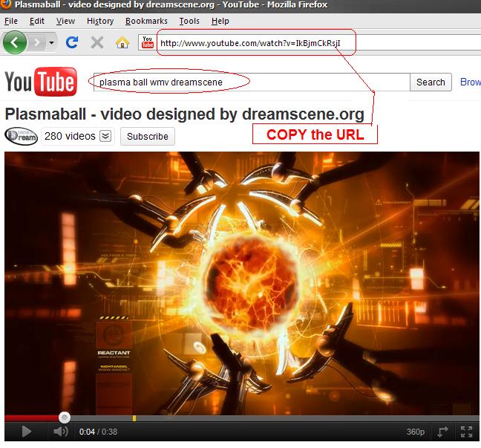This screenshot has width=481, height=448.
Task: Click the YouTube favicon in address bar
Action: coord(147,42)
